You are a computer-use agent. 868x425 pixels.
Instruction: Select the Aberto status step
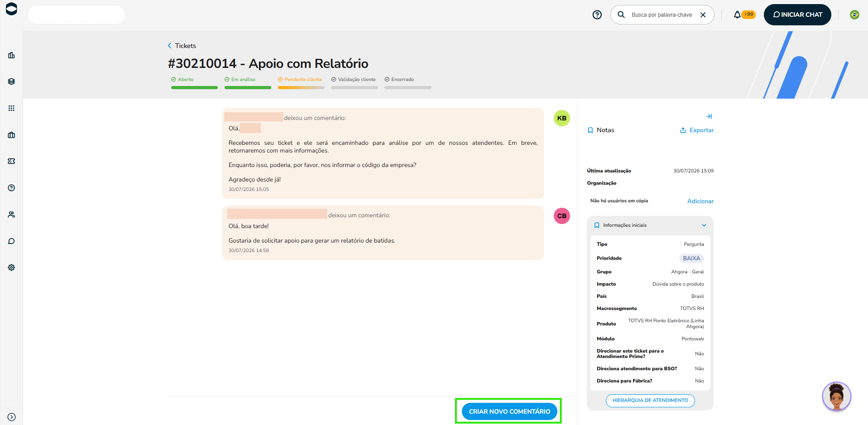182,80
